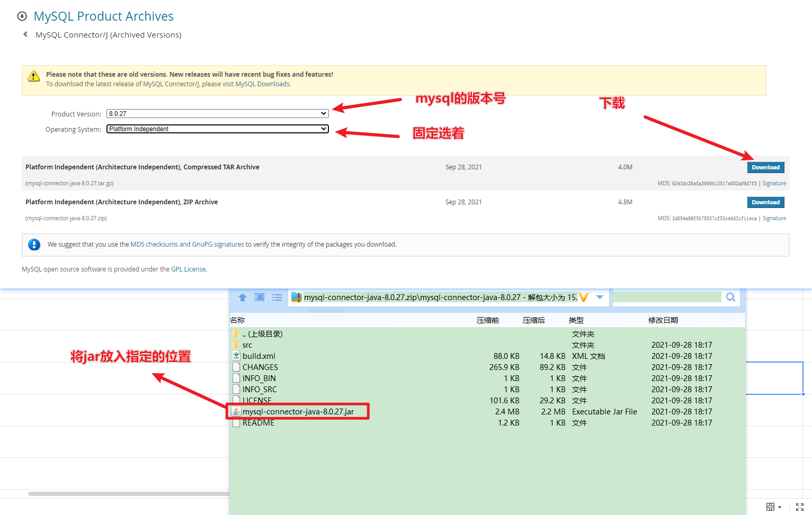Download the Compressed TAR Archive
812x515 pixels.
pos(765,167)
